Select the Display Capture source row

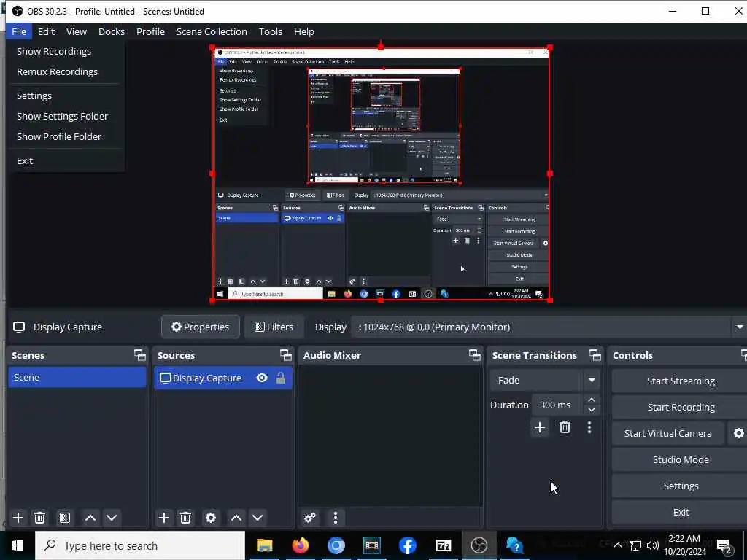(223, 378)
